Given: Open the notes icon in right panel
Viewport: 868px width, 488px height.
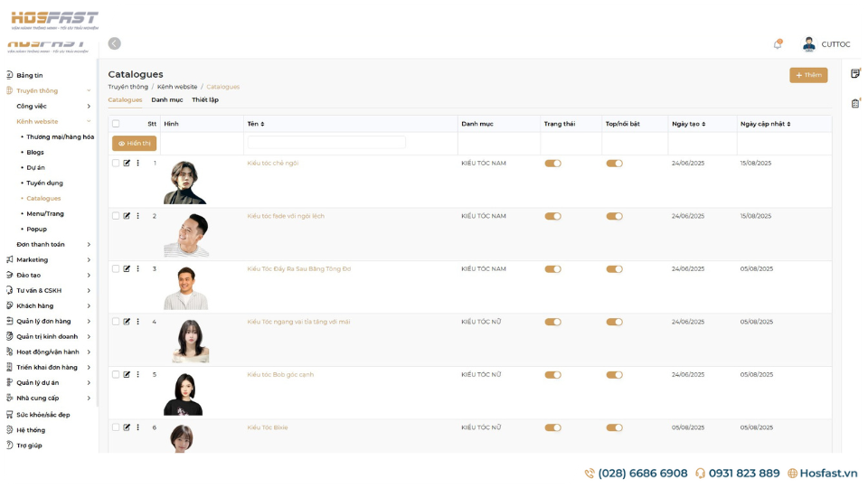Looking at the screenshot, I should coord(855,73).
